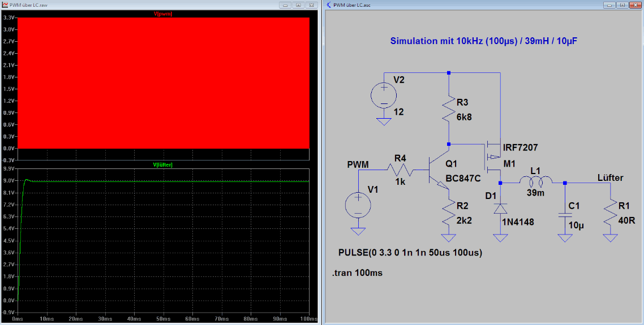Select the V(lüfter) trace label
Screen dimensions: 644x325
(163, 164)
